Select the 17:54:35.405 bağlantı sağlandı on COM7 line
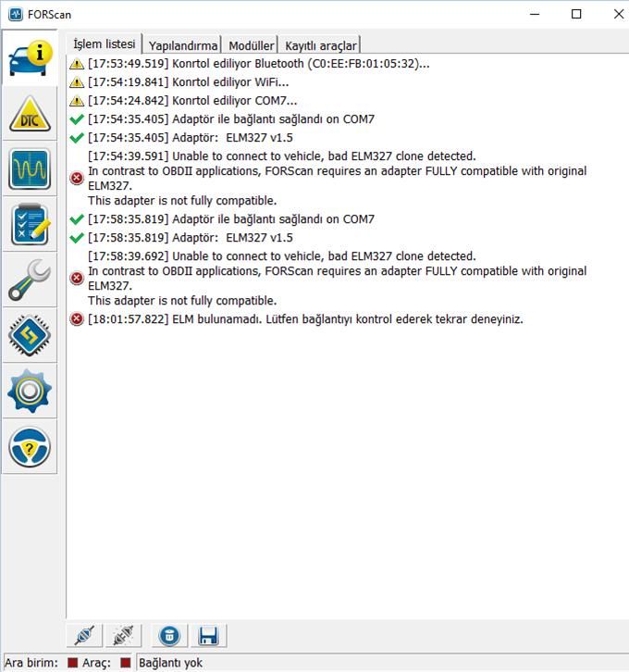This screenshot has width=629, height=672. 231,119
